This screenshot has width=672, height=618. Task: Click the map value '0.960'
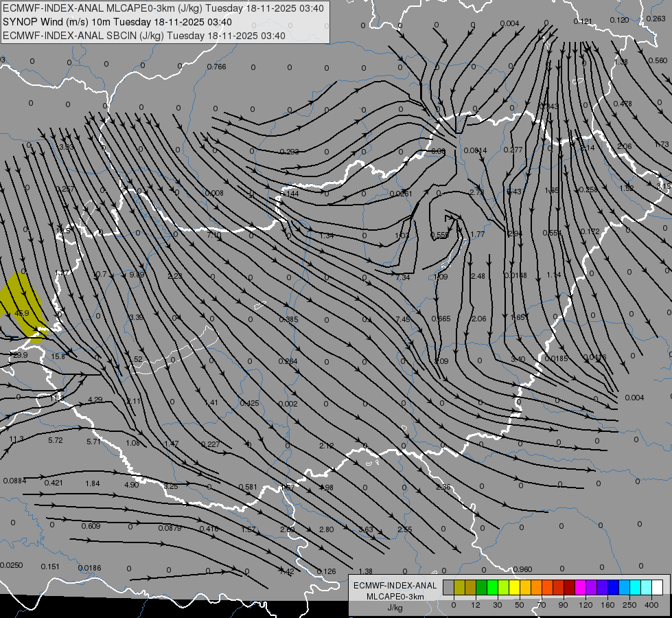(x=522, y=569)
